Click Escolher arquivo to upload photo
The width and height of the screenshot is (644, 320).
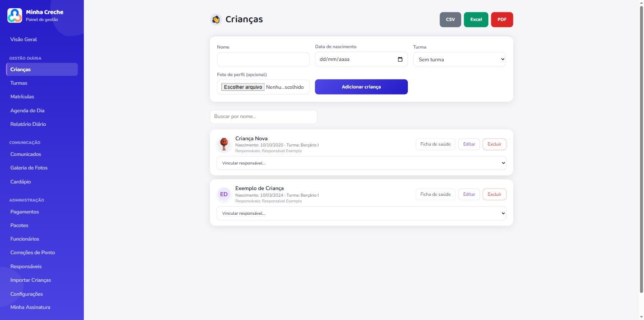(243, 87)
